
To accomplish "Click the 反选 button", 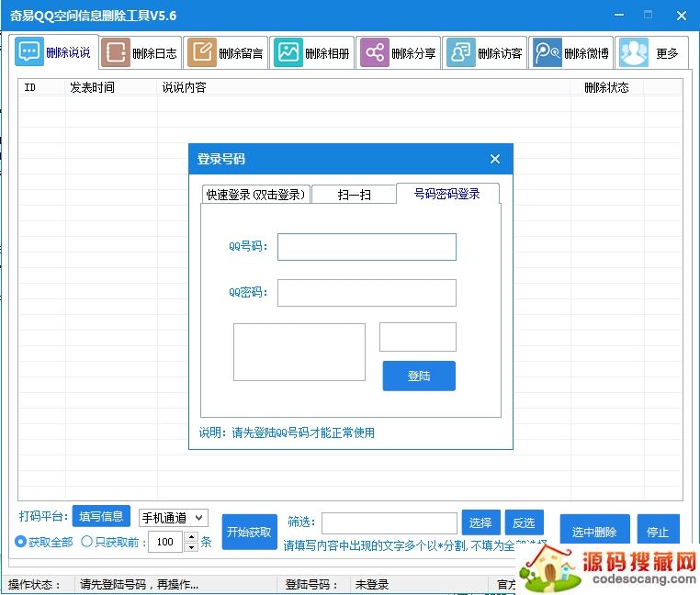I will click(525, 522).
